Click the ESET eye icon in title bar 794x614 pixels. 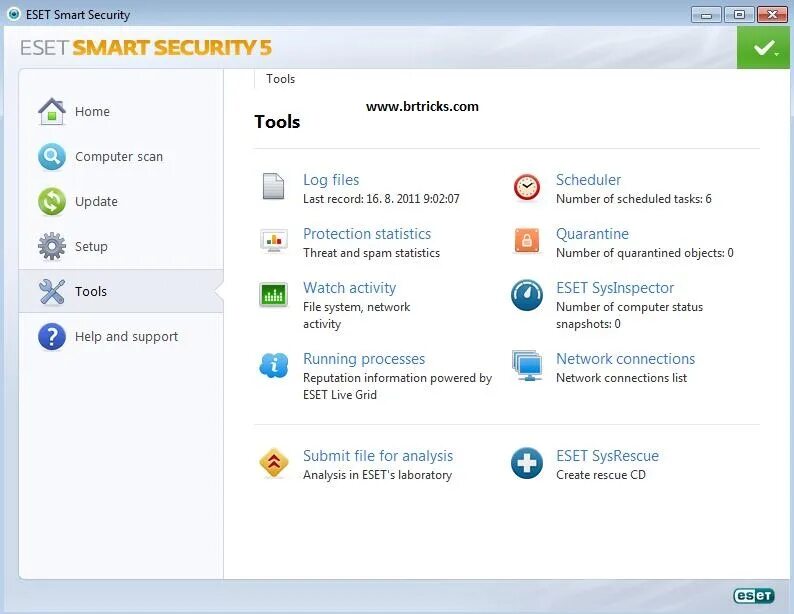click(x=14, y=14)
